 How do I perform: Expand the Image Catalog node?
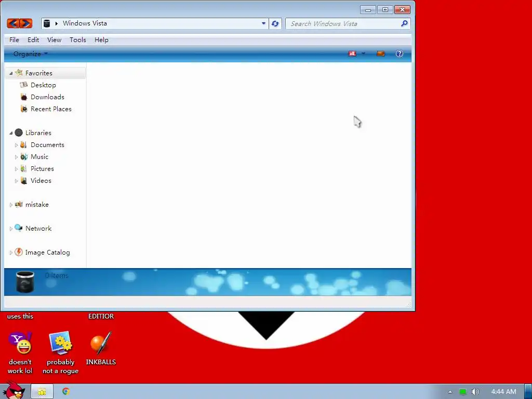tap(11, 252)
